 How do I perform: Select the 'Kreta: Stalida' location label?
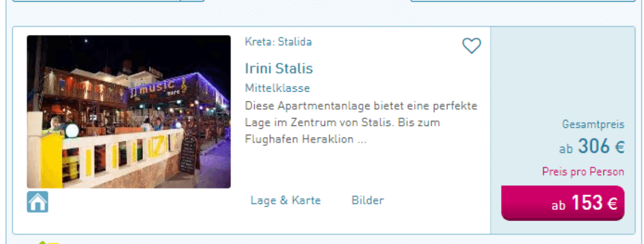click(278, 42)
